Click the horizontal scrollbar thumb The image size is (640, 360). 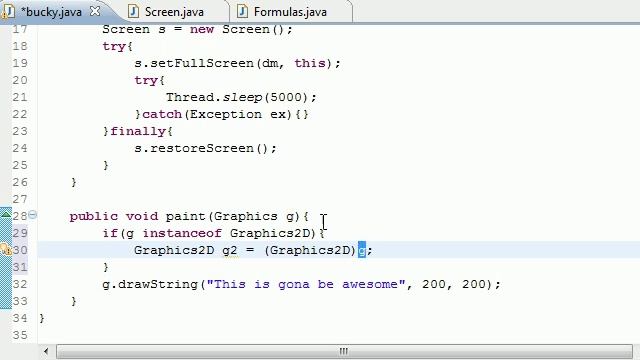[x=344, y=351]
